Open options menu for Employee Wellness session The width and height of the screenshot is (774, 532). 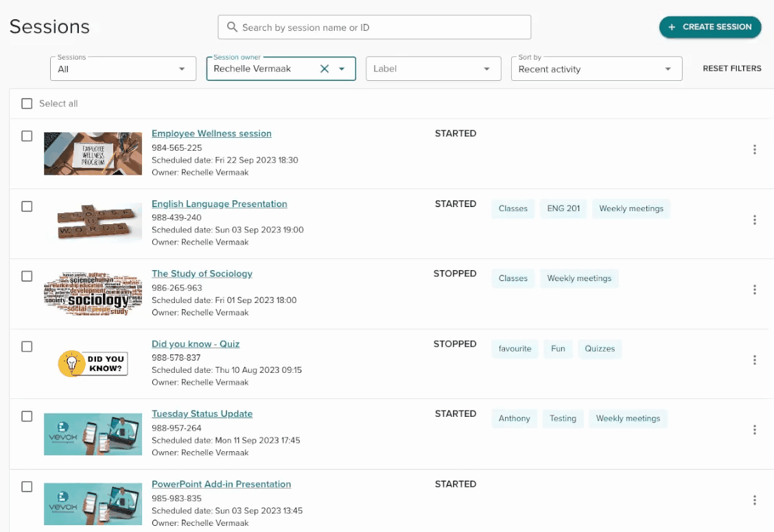(754, 149)
